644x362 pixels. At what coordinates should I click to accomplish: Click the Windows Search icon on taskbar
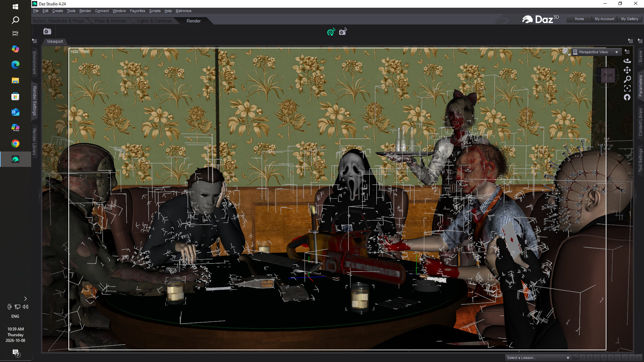tap(15, 20)
